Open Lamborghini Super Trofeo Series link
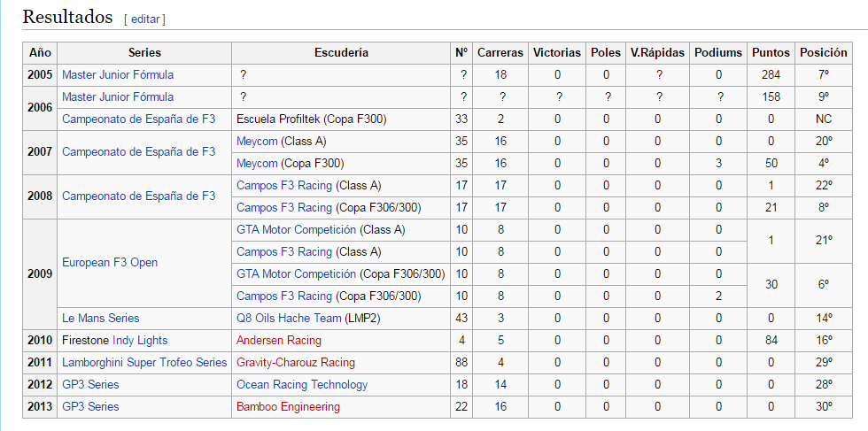The width and height of the screenshot is (868, 431). tap(144, 362)
